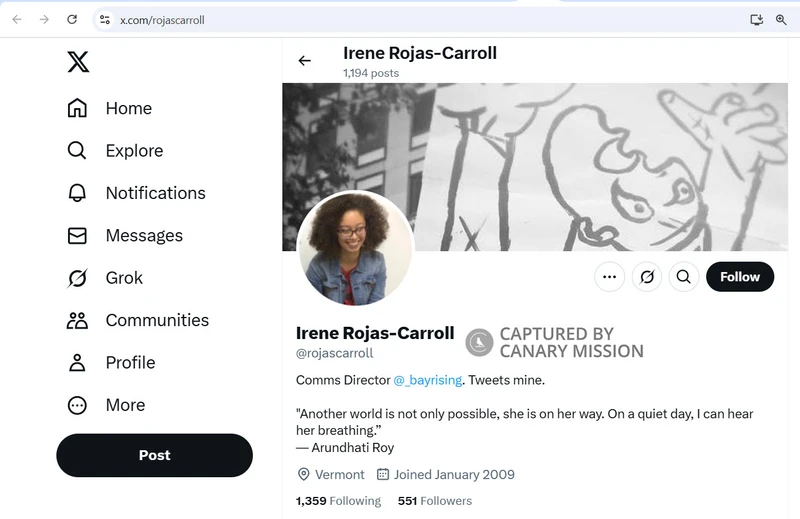Viewport: 800px width, 519px height.
Task: Click the X logo icon
Action: point(78,62)
